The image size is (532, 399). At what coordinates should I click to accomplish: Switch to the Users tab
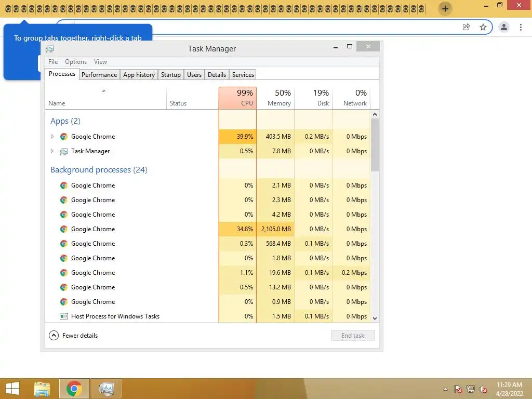coord(194,75)
